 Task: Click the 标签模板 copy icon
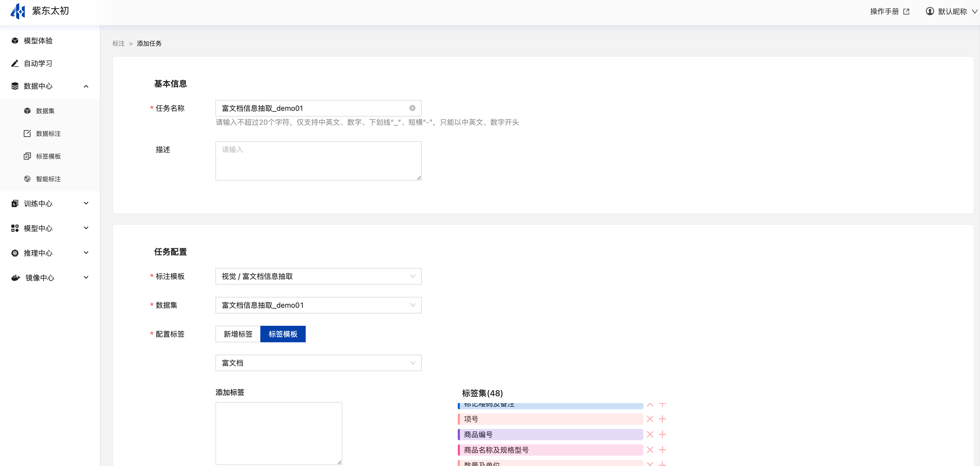point(27,156)
